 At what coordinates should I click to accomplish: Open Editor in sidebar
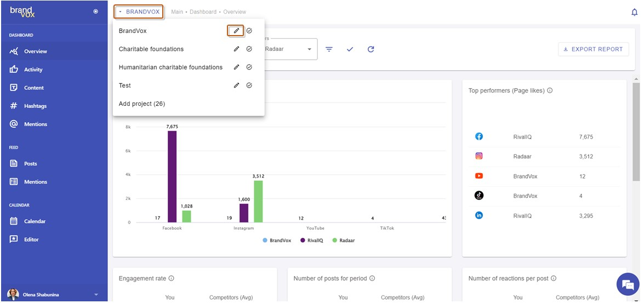(x=54, y=239)
